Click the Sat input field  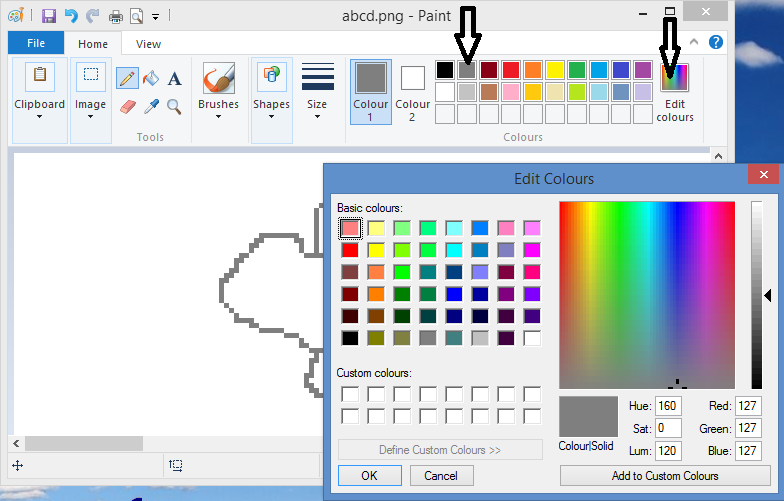pos(668,428)
